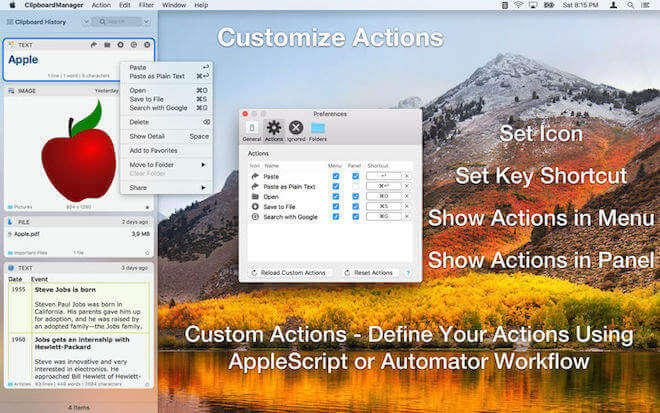The width and height of the screenshot is (660, 413).
Task: Expand the Move to Folder submenu
Action: 167,165
